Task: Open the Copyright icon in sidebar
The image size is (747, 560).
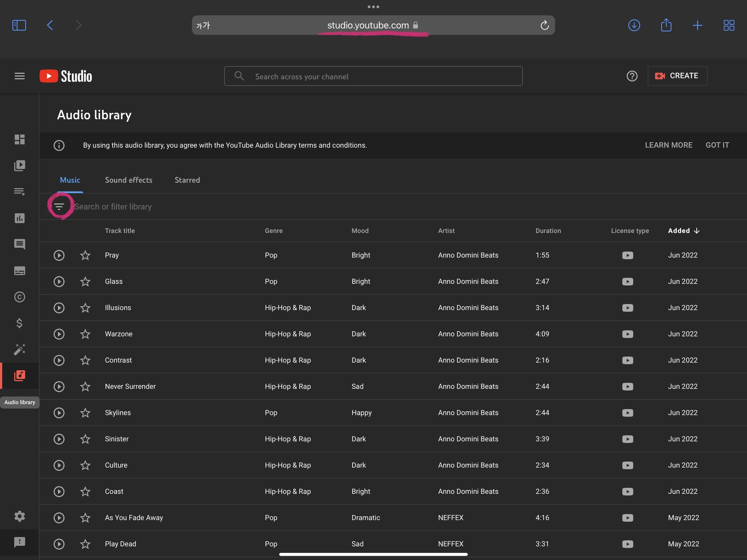Action: point(20,297)
